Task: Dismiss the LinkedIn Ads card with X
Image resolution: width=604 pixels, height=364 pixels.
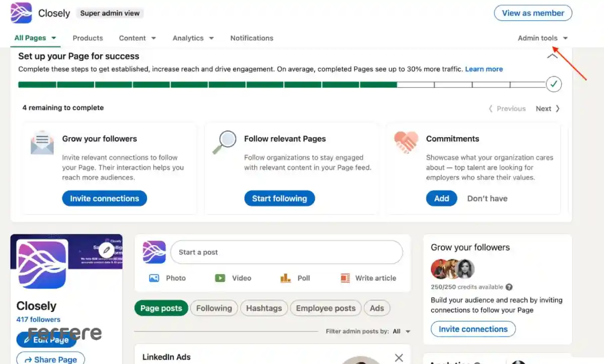Action: tap(399, 357)
